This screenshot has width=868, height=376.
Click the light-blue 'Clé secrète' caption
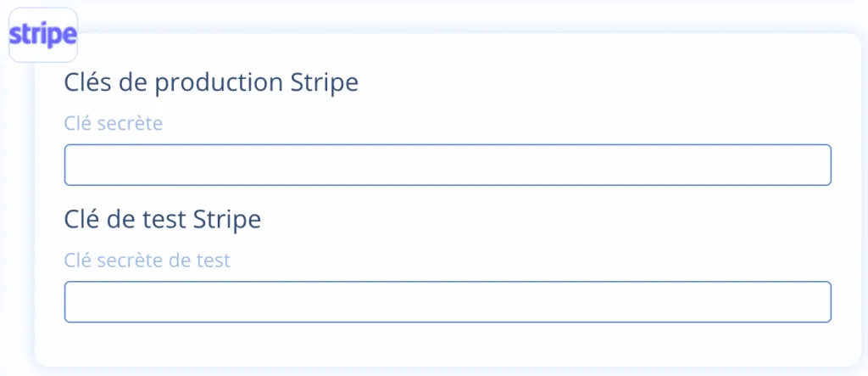[x=114, y=124]
